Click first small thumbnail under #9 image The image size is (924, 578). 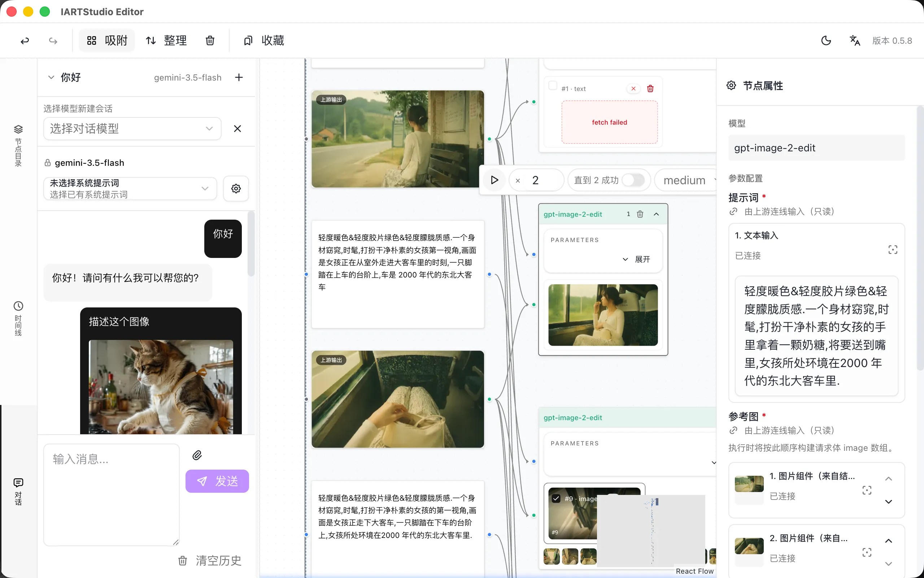tap(552, 556)
